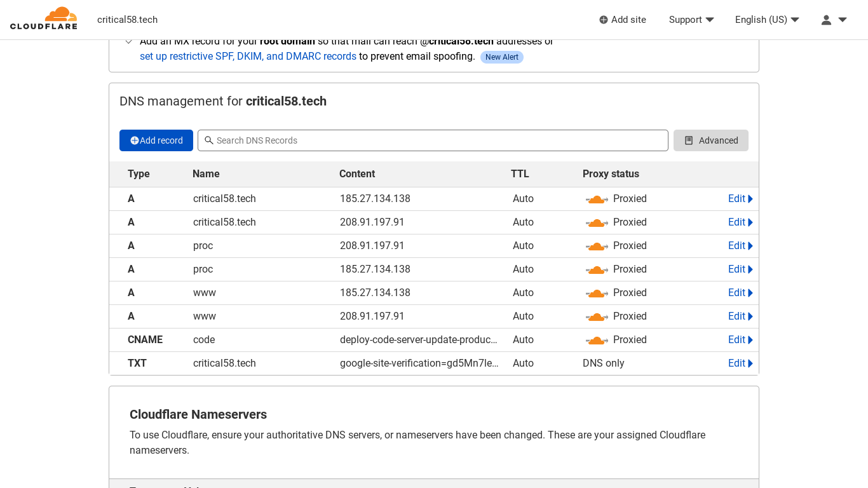Expand Edit for critical58.tech 208.91.197.91 record
The image size is (868, 488).
tap(740, 222)
